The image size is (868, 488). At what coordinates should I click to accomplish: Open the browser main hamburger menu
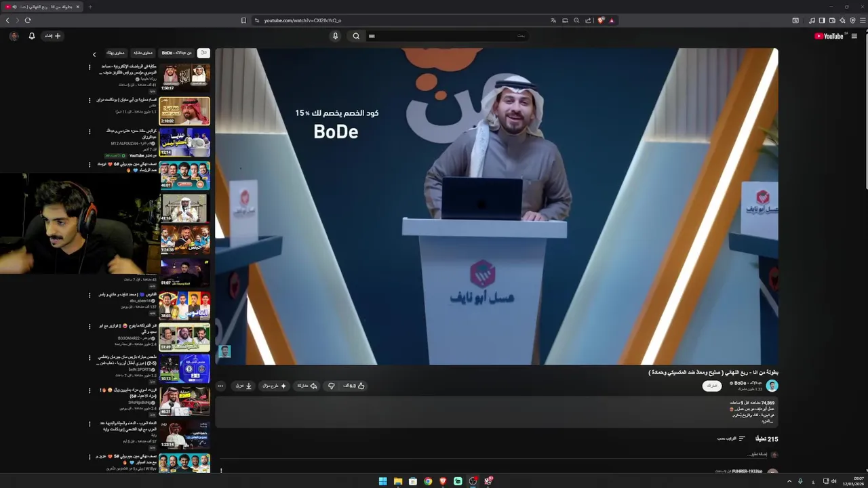pos(863,20)
